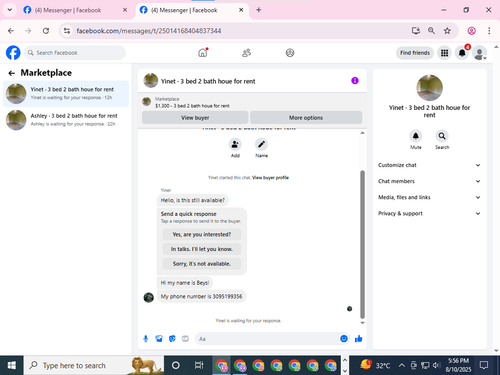Select the second Messenger tab
The width and height of the screenshot is (500, 375).
(192, 10)
